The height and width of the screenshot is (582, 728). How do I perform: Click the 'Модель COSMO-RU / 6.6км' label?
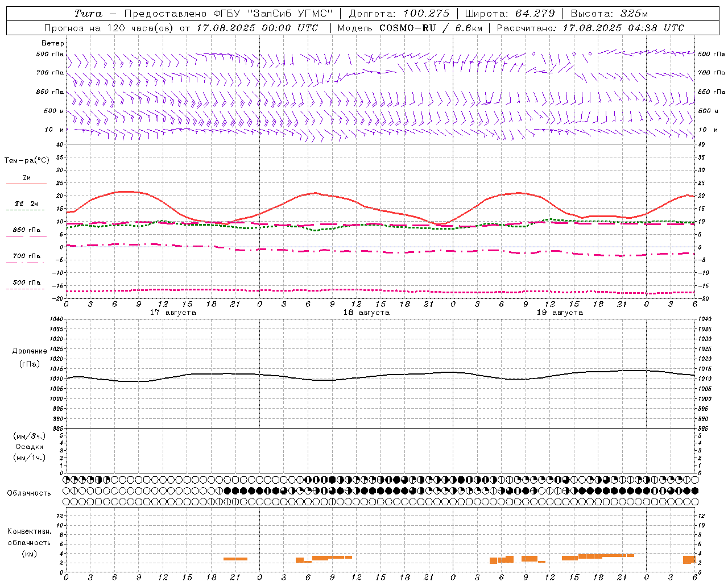coord(410,28)
